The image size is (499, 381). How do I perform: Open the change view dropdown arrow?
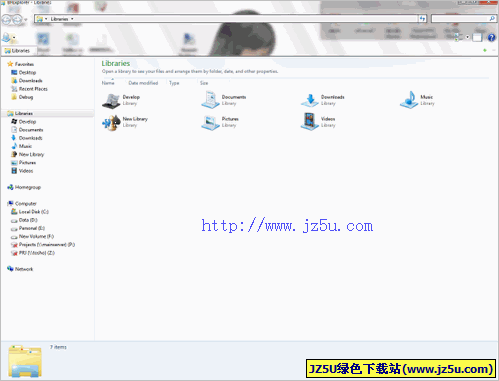(467, 37)
